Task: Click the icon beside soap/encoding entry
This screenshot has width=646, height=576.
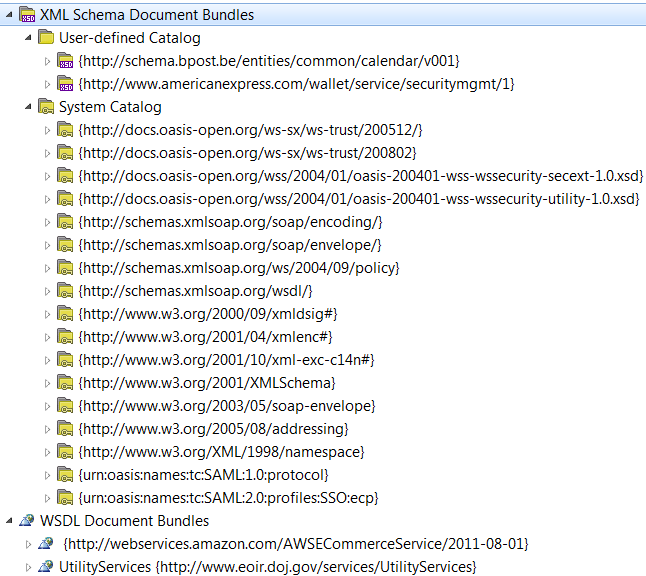Action: point(65,222)
